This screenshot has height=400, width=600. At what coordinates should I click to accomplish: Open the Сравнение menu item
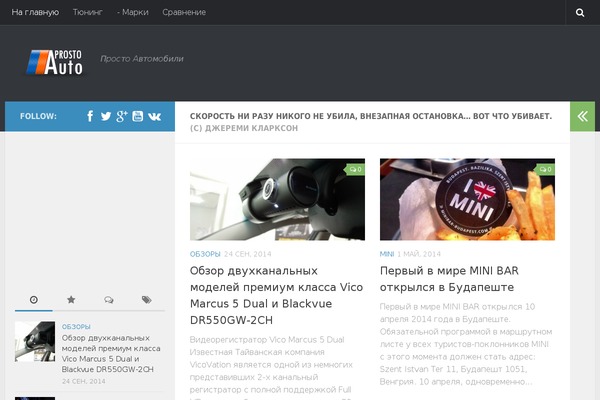click(184, 12)
